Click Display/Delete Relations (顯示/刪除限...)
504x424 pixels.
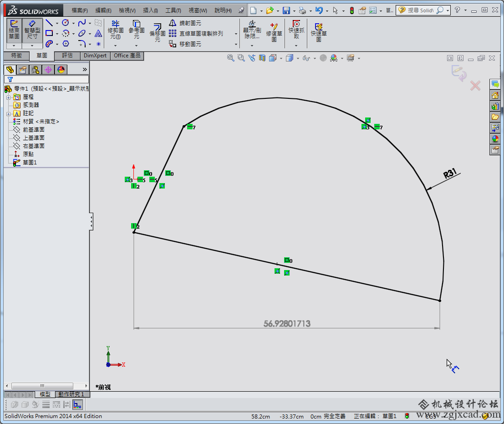pos(252,30)
